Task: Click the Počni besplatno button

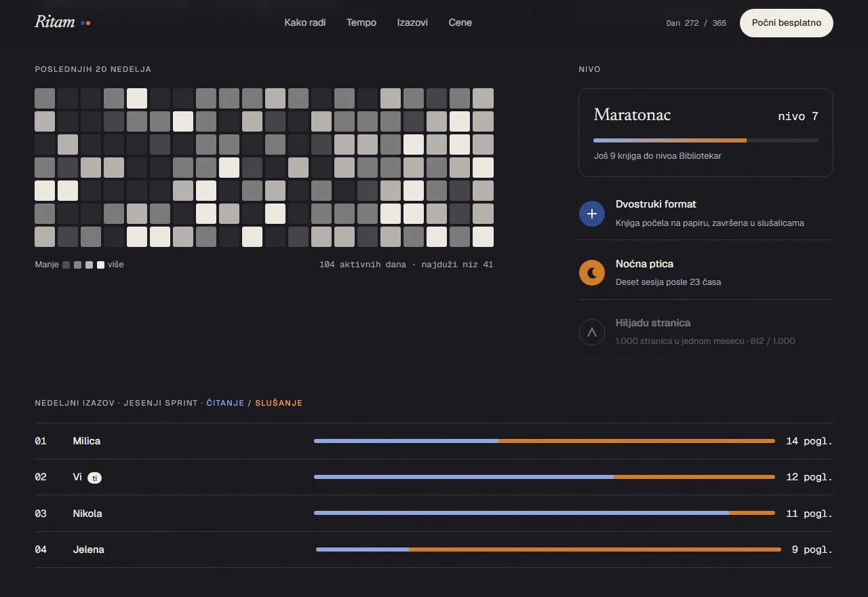Action: tap(787, 22)
